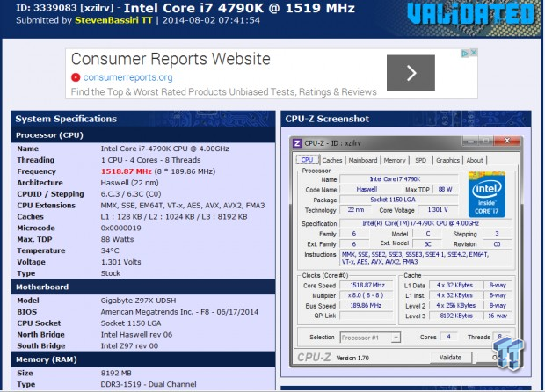Click the Gigabyte Z97X-UD5H model text
The image size is (545, 392).
(138, 301)
